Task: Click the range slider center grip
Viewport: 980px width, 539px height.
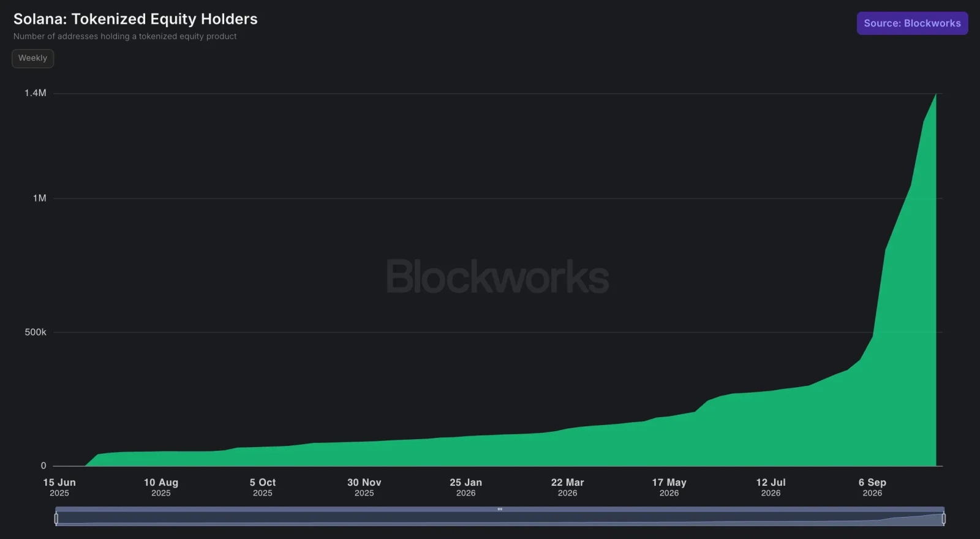Action: (500, 509)
